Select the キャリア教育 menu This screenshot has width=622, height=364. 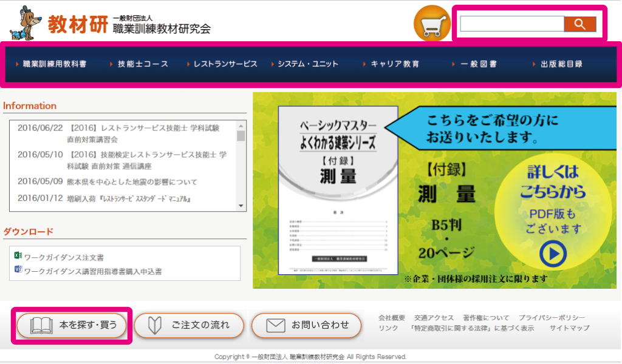point(395,64)
